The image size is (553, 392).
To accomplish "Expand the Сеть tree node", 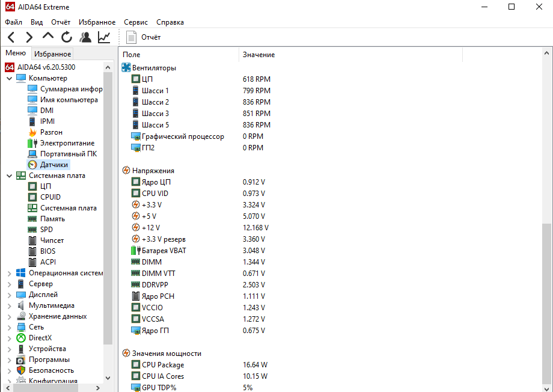I will [10, 328].
